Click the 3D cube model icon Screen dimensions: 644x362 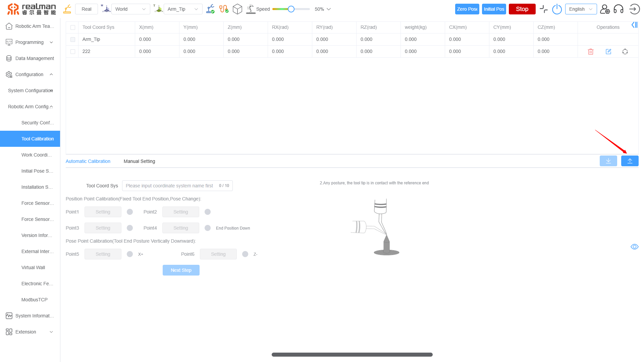[237, 9]
